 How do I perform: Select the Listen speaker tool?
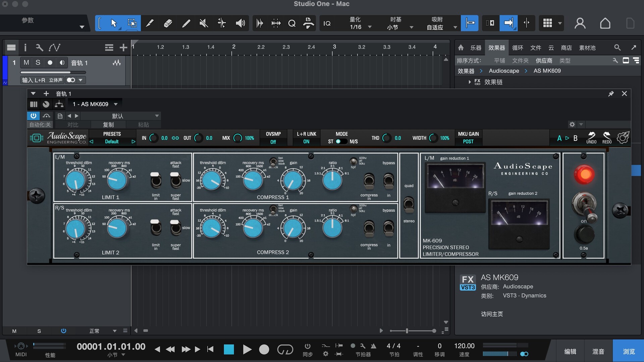click(240, 23)
